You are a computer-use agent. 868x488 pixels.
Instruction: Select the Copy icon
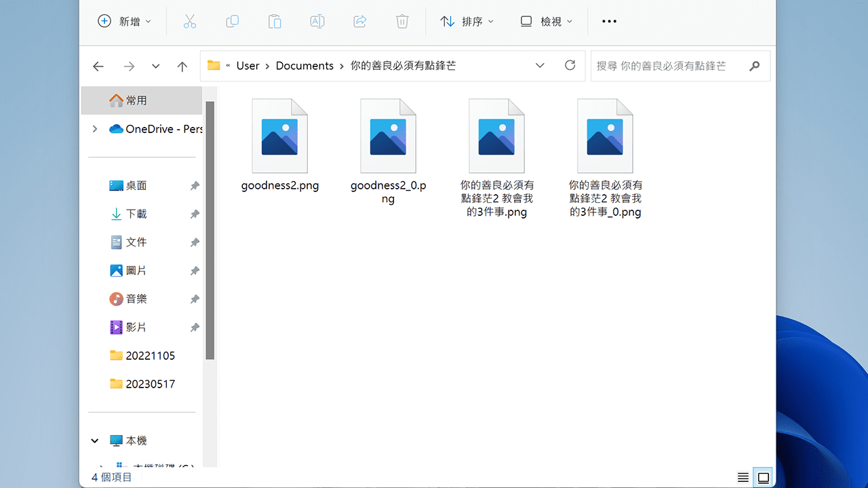click(x=232, y=21)
